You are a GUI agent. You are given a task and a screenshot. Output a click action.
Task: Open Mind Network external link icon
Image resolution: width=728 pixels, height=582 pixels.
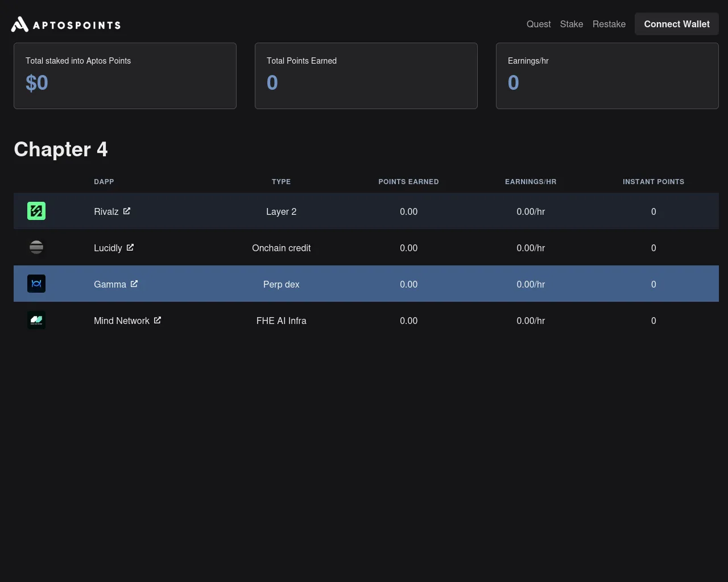tap(158, 320)
